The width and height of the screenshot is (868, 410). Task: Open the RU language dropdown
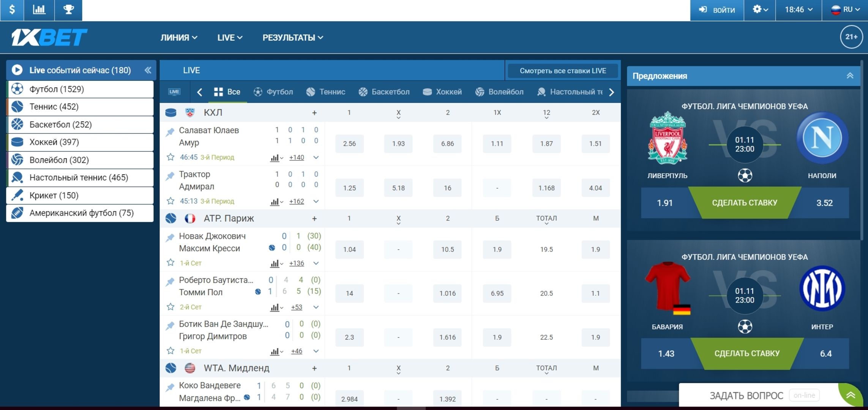845,10
